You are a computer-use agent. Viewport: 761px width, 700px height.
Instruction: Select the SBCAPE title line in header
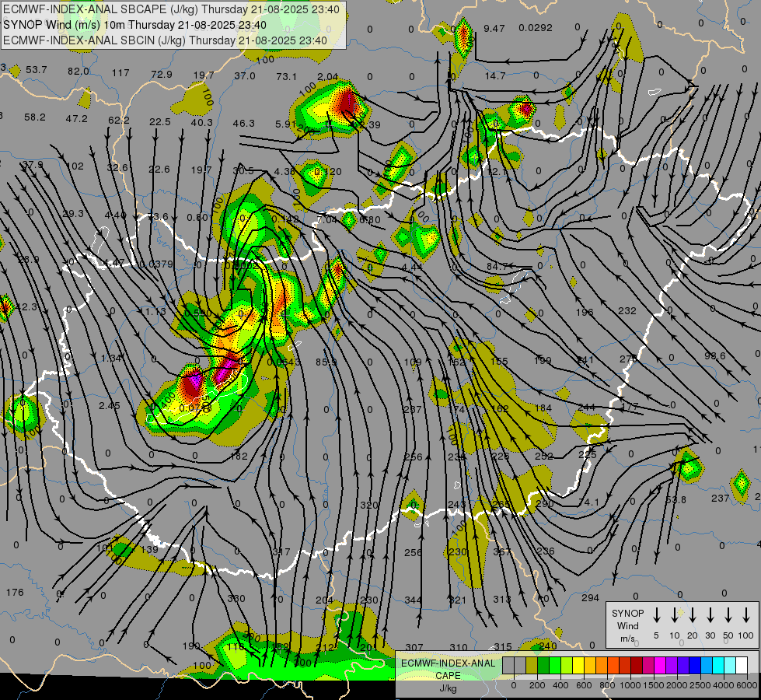point(171,9)
